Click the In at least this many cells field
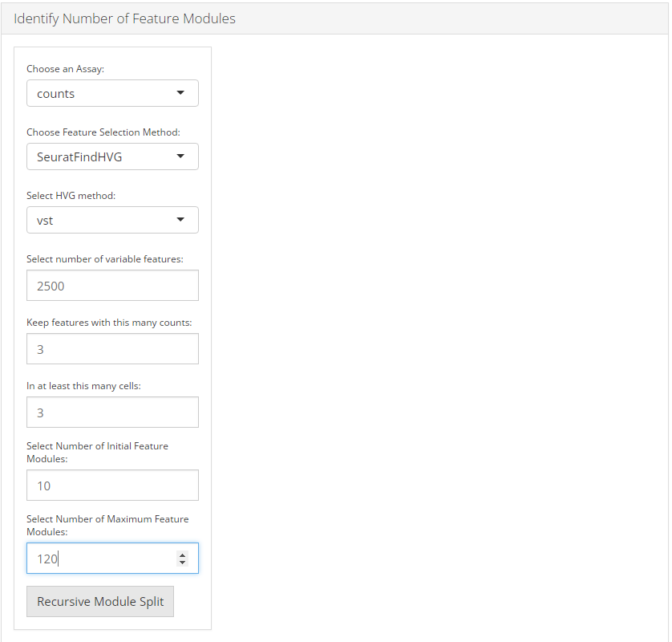Viewport: 672px width, 642px height. coord(112,412)
